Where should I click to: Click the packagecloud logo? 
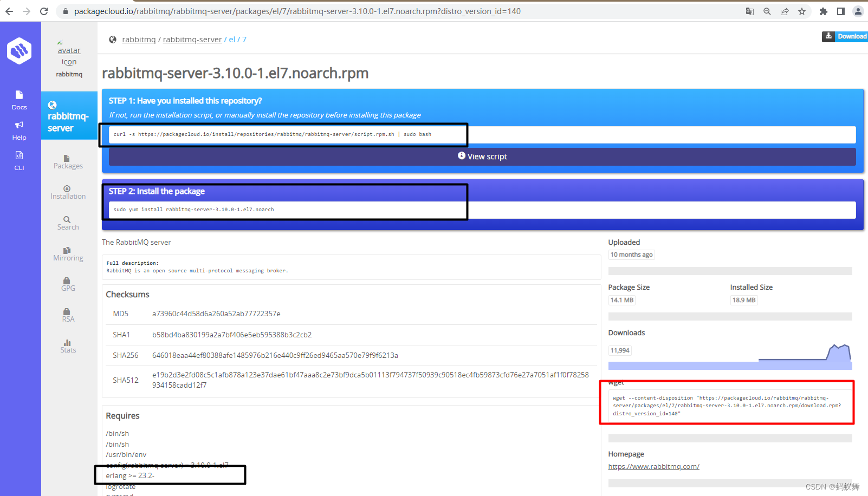[x=20, y=51]
